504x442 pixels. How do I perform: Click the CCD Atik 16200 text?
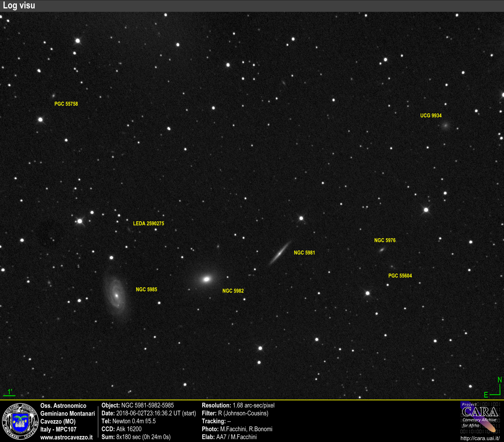(121, 429)
